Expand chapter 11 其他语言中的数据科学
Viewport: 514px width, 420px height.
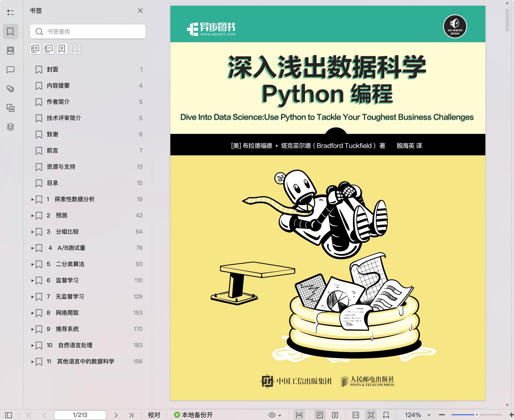(32, 362)
